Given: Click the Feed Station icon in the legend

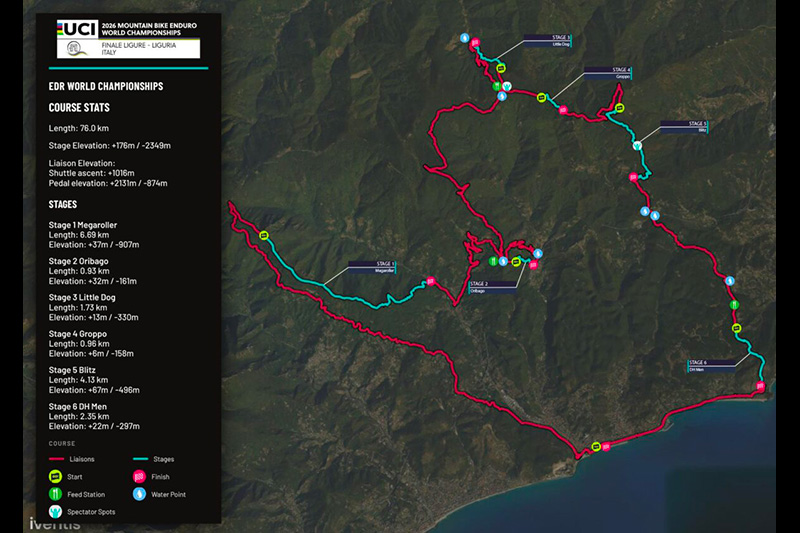Looking at the screenshot, I should click(55, 494).
